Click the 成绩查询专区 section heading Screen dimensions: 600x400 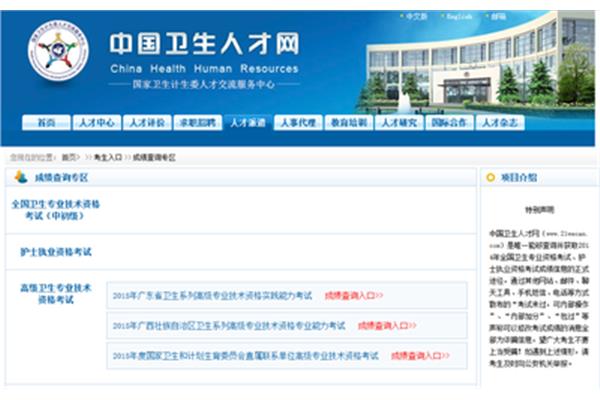coord(62,178)
